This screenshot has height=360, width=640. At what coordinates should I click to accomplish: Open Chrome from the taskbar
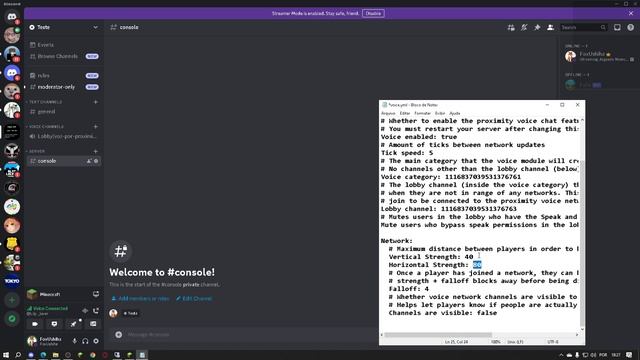(93, 355)
